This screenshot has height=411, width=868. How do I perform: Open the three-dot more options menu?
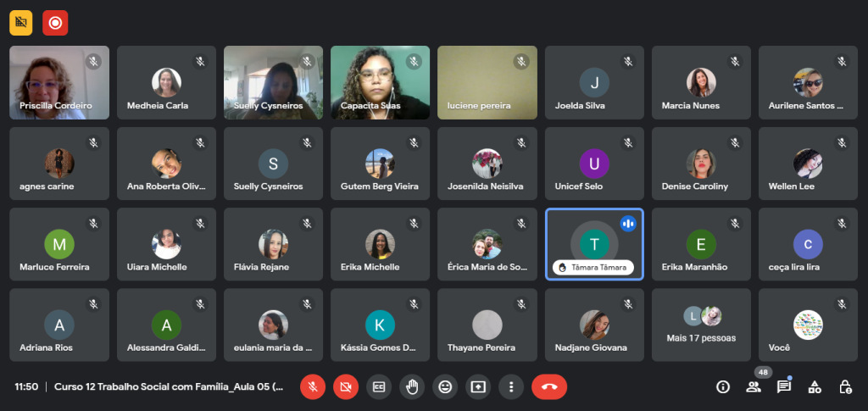coord(511,386)
